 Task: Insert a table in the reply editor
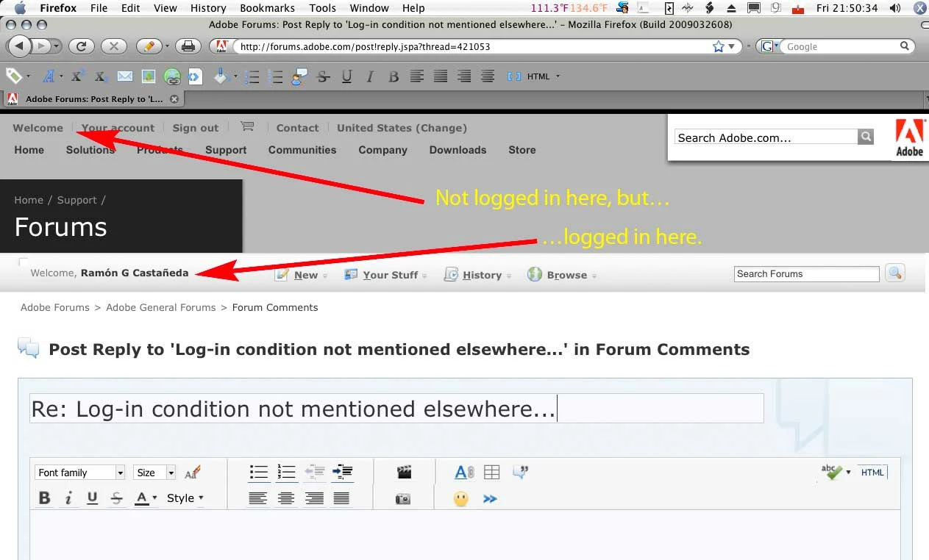[x=491, y=473]
